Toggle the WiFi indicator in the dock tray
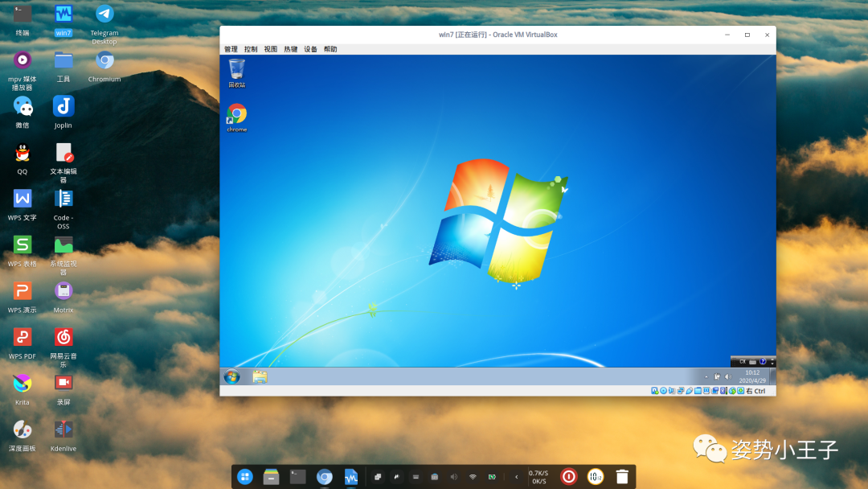 click(471, 476)
